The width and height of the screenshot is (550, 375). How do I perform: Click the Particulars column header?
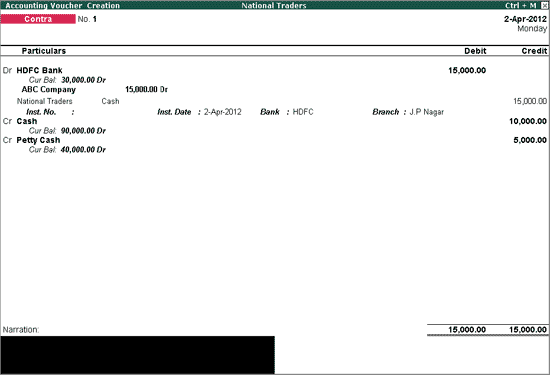click(x=44, y=51)
